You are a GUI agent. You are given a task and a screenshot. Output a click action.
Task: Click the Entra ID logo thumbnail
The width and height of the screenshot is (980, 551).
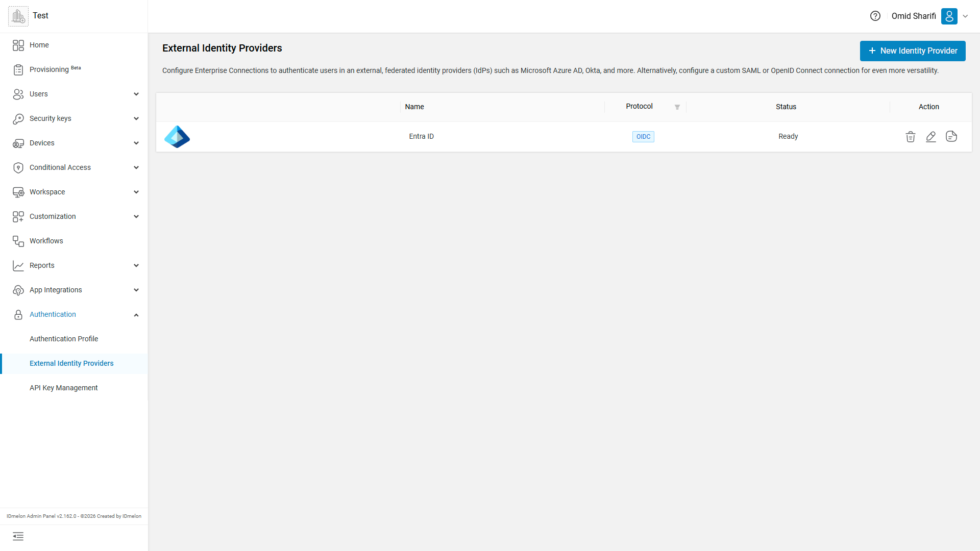(x=177, y=137)
